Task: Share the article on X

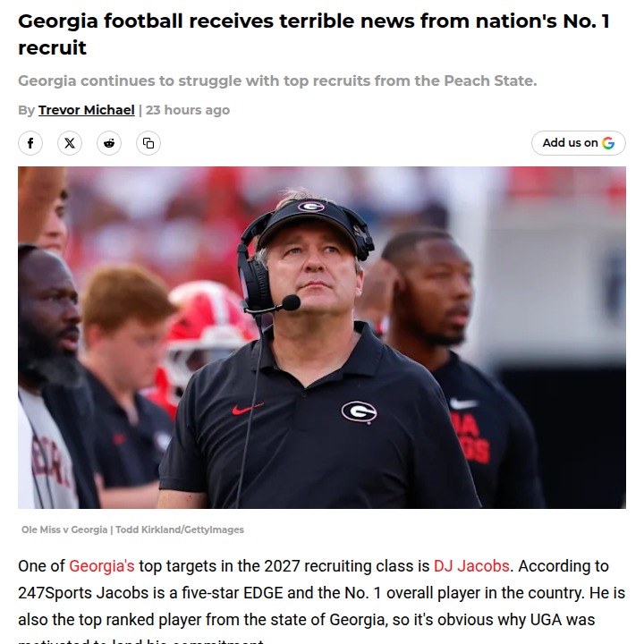Action: (70, 143)
